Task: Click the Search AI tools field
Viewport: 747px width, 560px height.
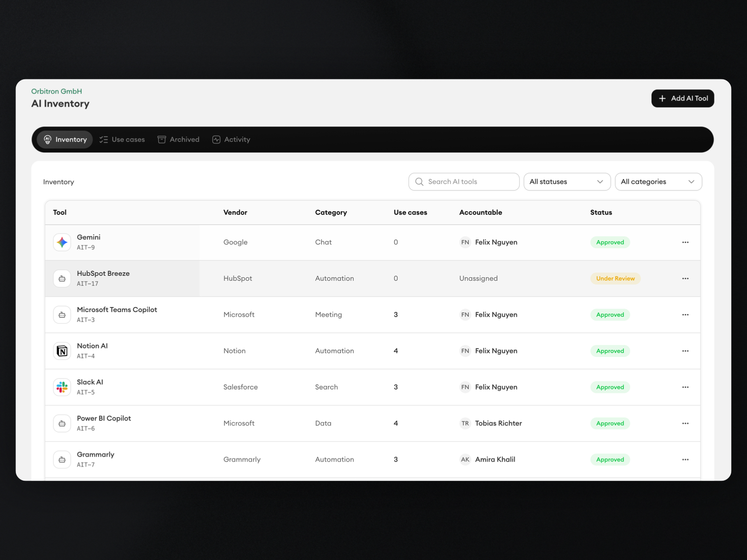Action: coord(464,182)
